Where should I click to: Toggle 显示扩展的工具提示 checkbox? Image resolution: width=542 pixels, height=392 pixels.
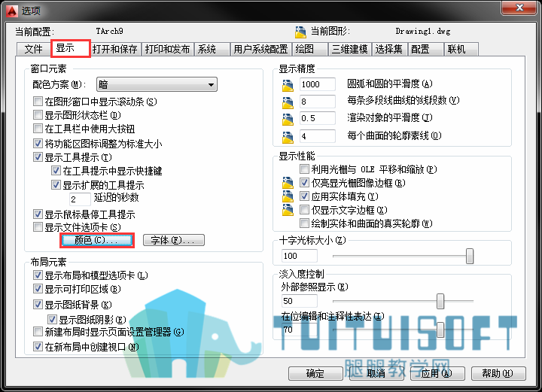click(56, 185)
